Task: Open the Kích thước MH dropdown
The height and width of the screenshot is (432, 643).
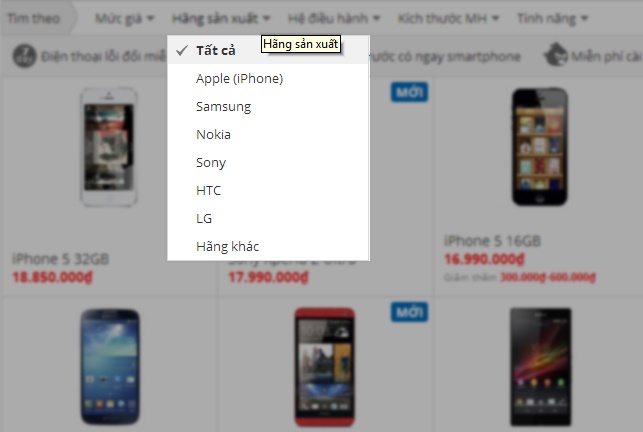Action: point(448,18)
